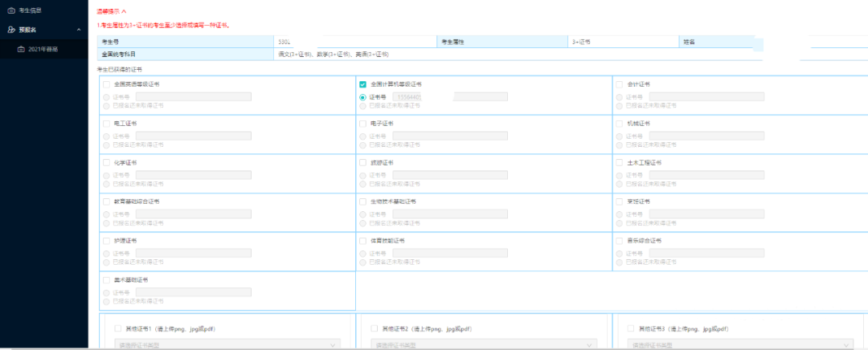Check the 全国英语等级证书 checkbox

coord(106,84)
